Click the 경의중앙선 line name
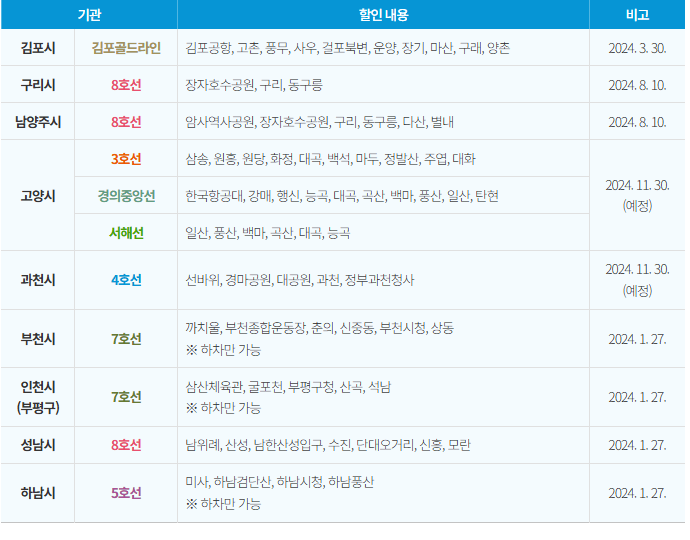 tap(126, 195)
